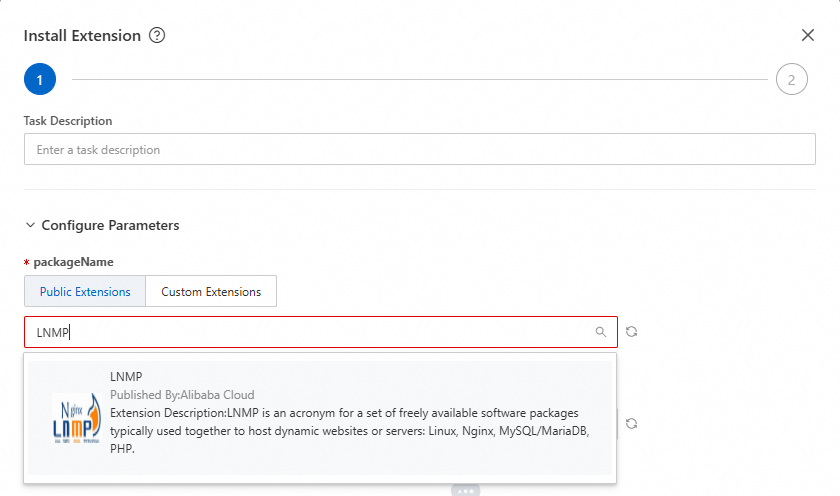Refresh the extension list beside search box
Viewport: 840px width, 496px height.
632,332
